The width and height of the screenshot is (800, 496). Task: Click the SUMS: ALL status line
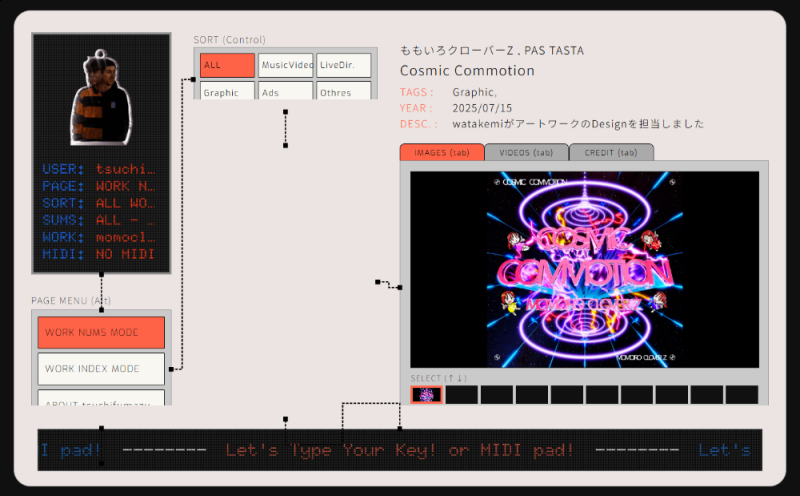(98, 220)
